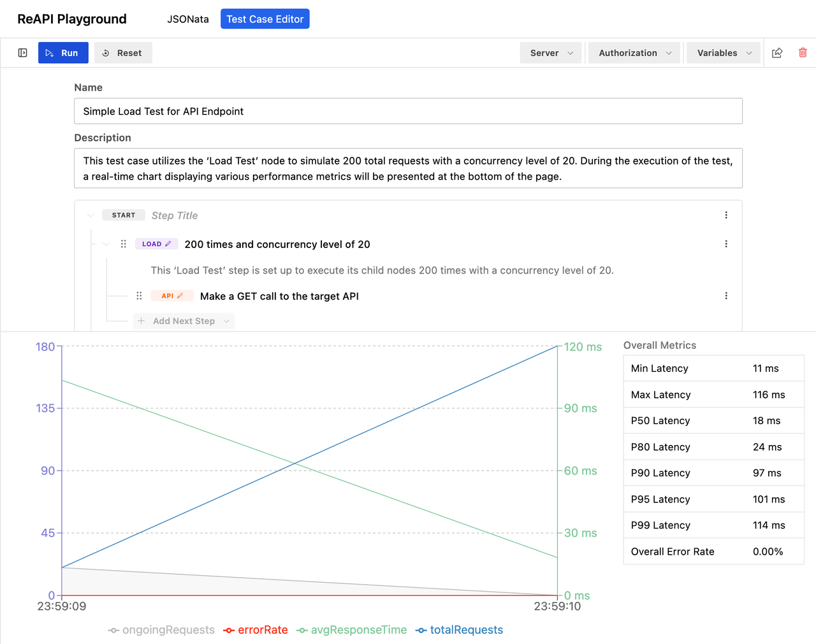Collapse the LOAD step chevron
This screenshot has width=816, height=644.
point(106,244)
